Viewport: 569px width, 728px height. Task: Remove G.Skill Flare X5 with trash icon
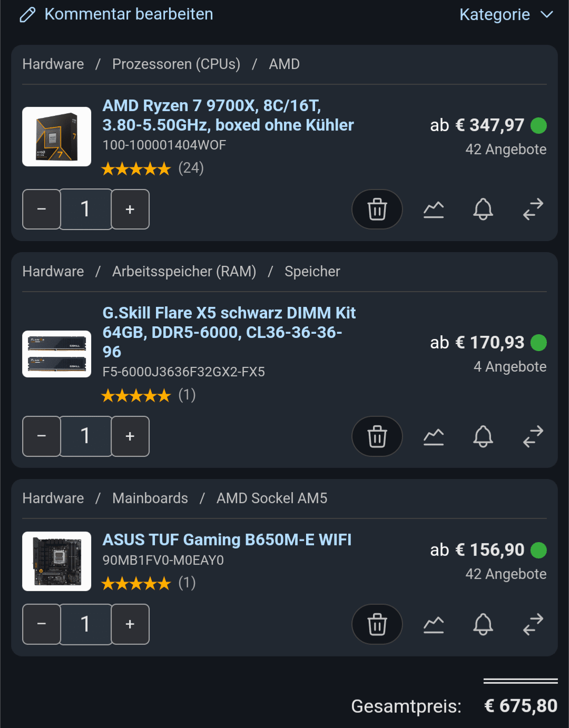coord(377,436)
